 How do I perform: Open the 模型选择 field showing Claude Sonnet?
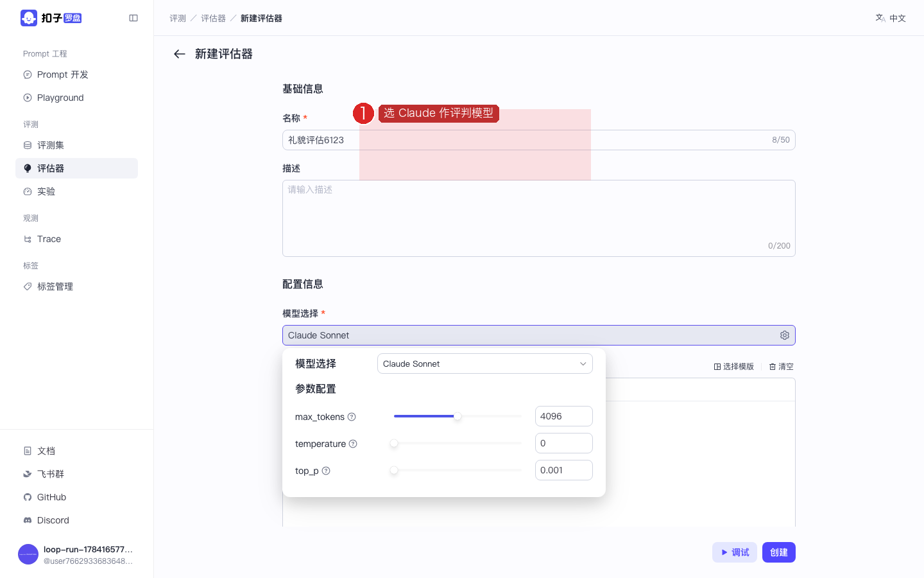point(539,335)
